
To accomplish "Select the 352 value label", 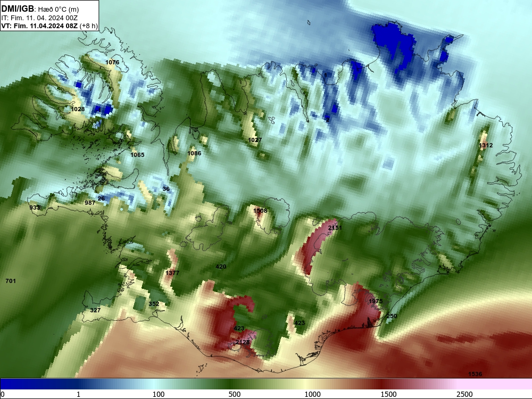I will pos(154,304).
